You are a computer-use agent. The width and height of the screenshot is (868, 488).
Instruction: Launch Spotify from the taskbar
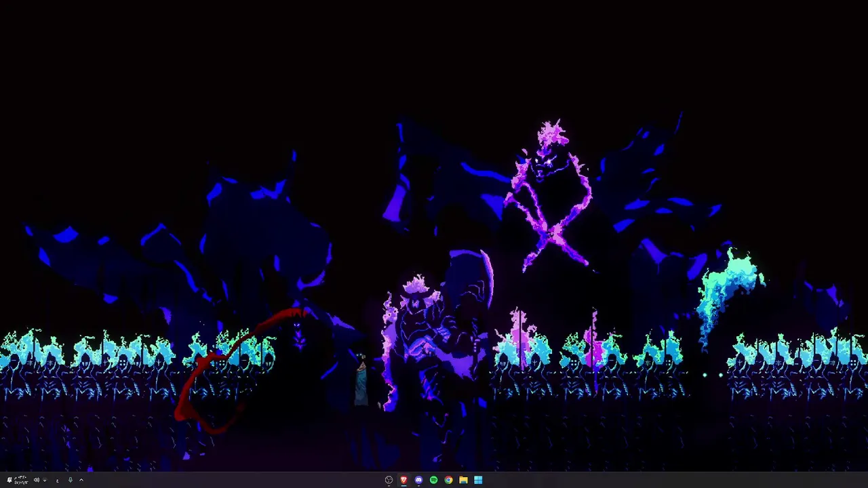click(433, 480)
